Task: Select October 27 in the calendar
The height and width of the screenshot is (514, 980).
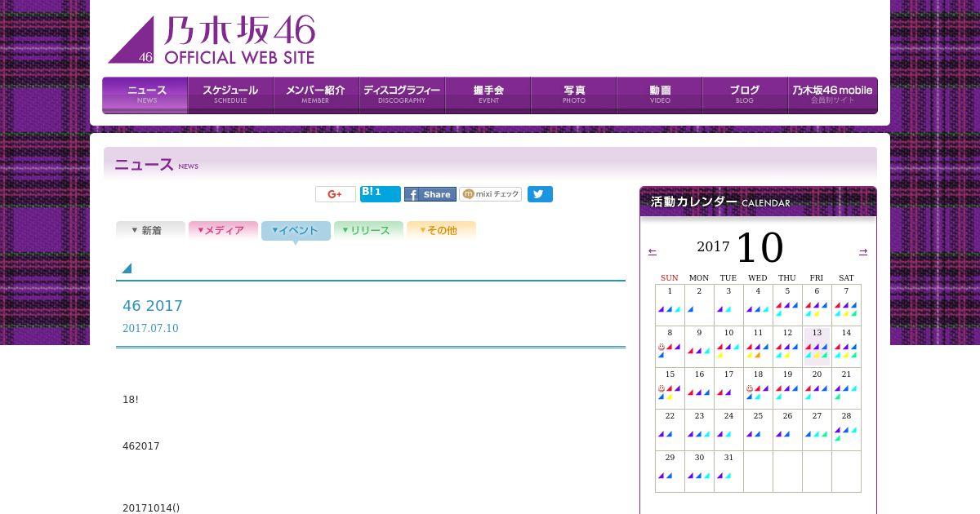Action: (x=817, y=429)
